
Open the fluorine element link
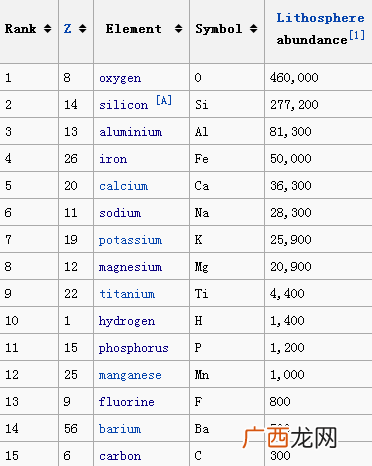coord(127,402)
